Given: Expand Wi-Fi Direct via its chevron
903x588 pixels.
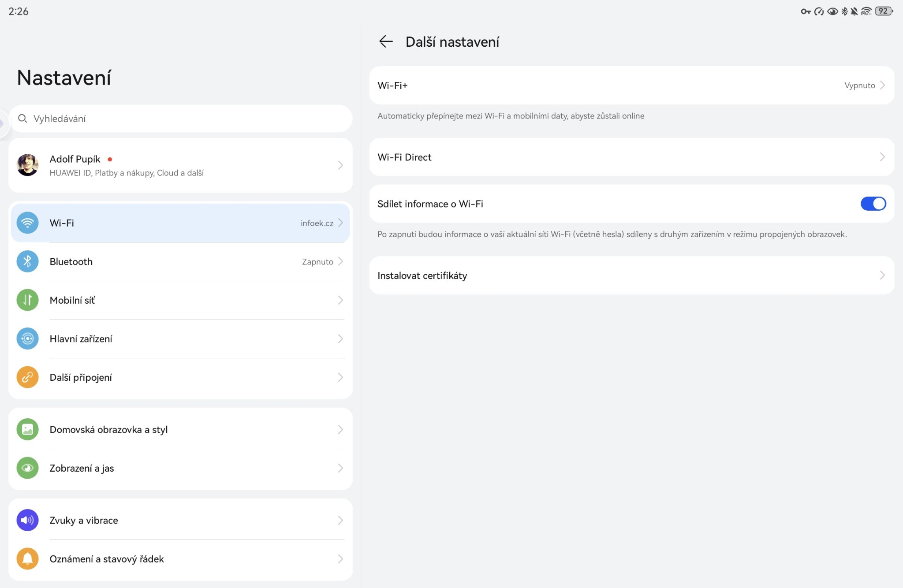Looking at the screenshot, I should 882,157.
